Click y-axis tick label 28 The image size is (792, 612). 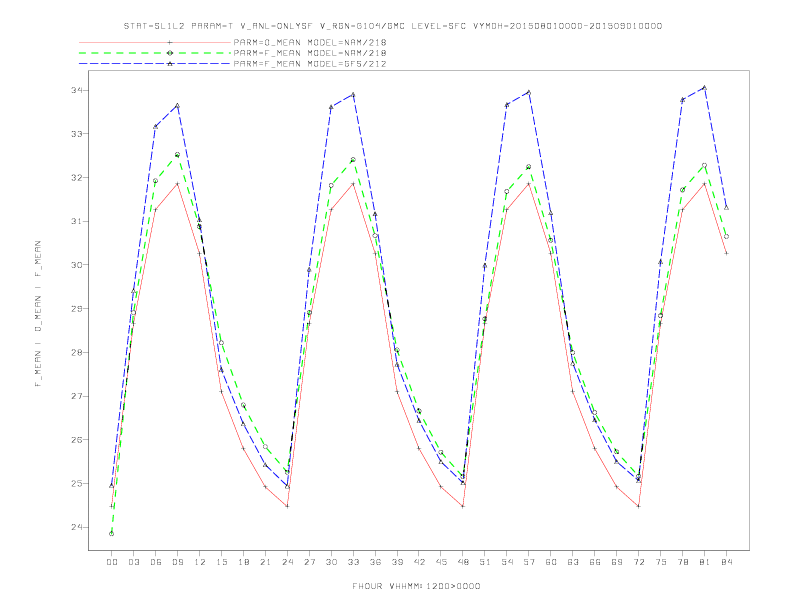pos(77,352)
